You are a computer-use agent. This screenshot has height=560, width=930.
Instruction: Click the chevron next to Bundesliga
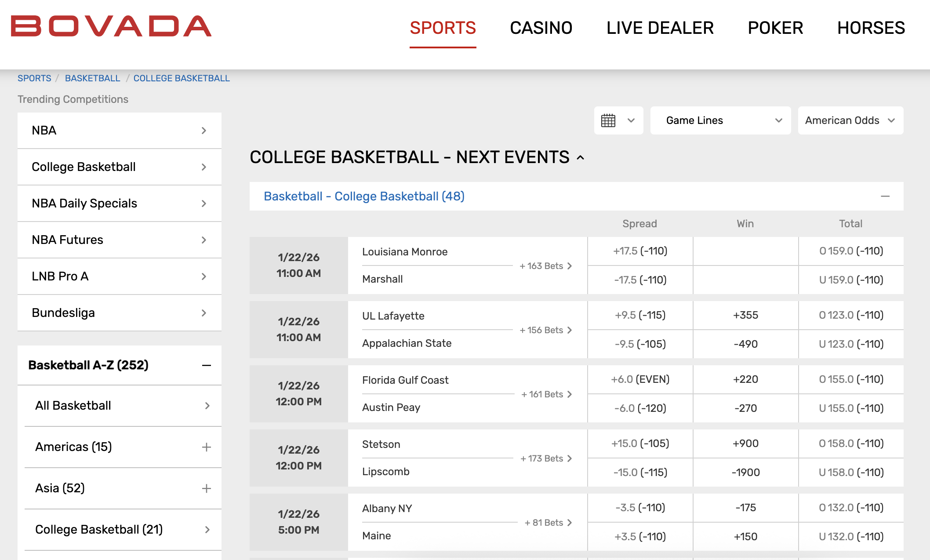(x=204, y=313)
